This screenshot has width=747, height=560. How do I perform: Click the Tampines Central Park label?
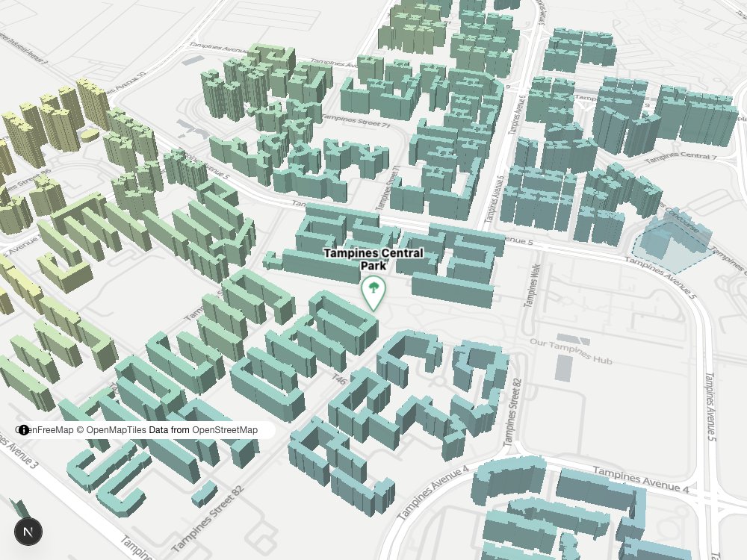click(373, 259)
